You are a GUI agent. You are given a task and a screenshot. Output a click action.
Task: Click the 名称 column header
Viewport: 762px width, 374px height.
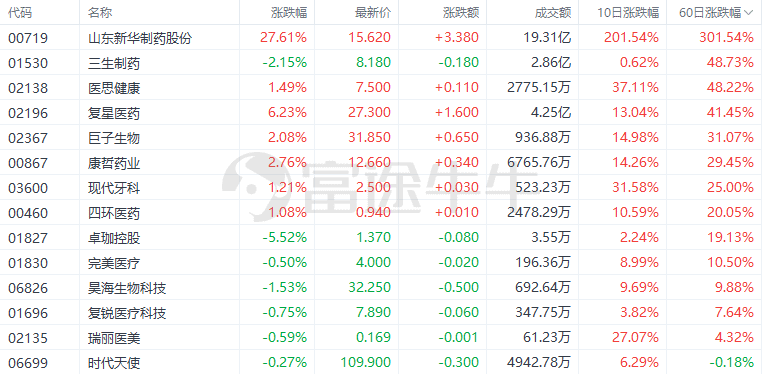[x=99, y=13]
